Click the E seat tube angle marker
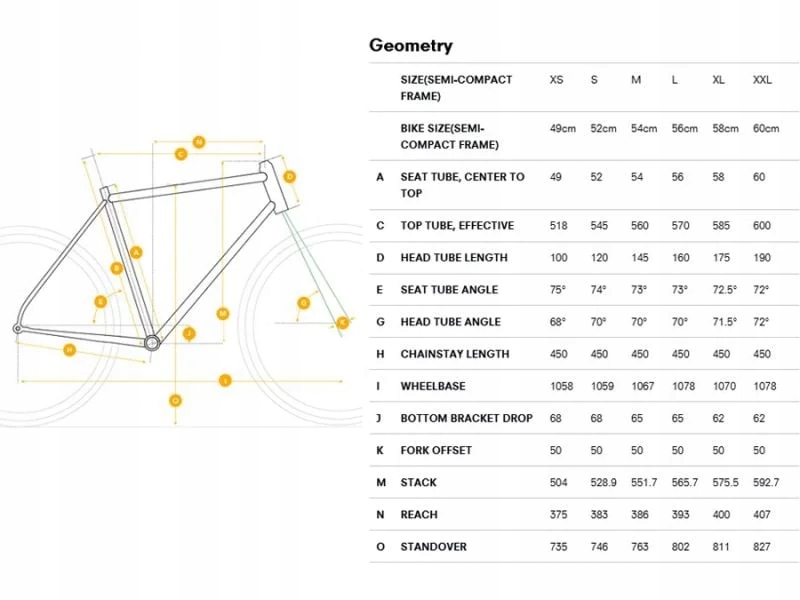This screenshot has height=600, width=800. click(100, 301)
